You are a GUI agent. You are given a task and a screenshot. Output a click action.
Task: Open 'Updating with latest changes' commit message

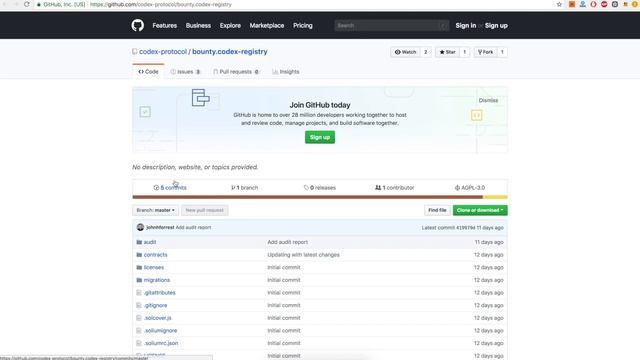point(303,255)
